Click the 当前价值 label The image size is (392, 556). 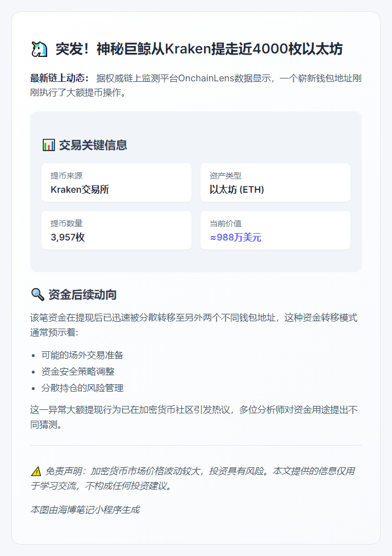(226, 223)
